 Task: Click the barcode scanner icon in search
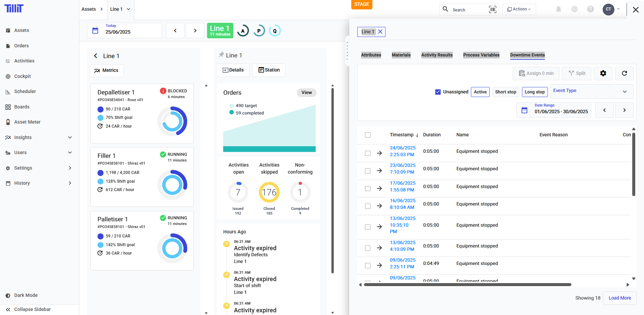[492, 9]
